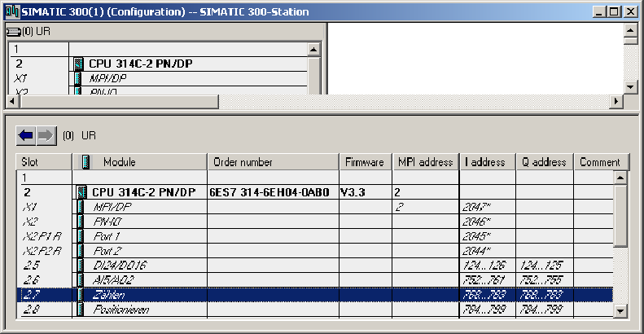Image resolution: width=644 pixels, height=334 pixels.
Task: Click the (0) UR rack icon in upper pane
Action: point(14,32)
